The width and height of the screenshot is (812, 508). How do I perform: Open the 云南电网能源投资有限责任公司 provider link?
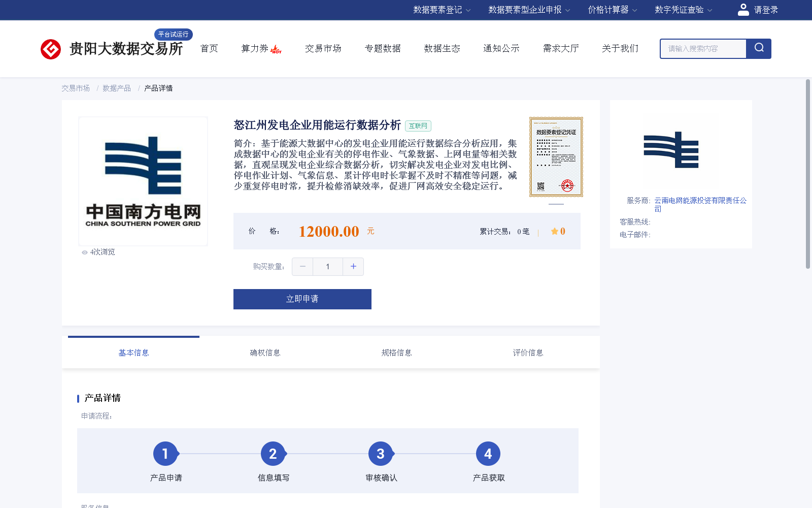point(700,204)
